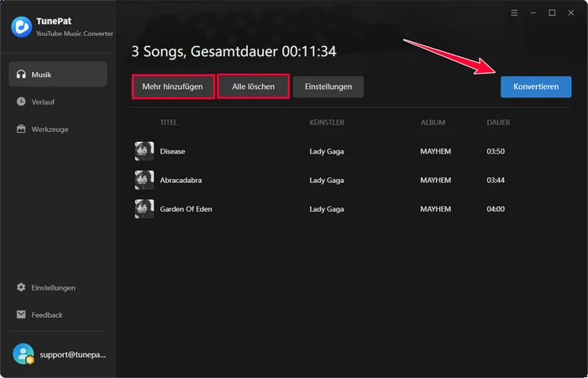
Task: Click the TunePat logo icon
Action: click(x=21, y=27)
